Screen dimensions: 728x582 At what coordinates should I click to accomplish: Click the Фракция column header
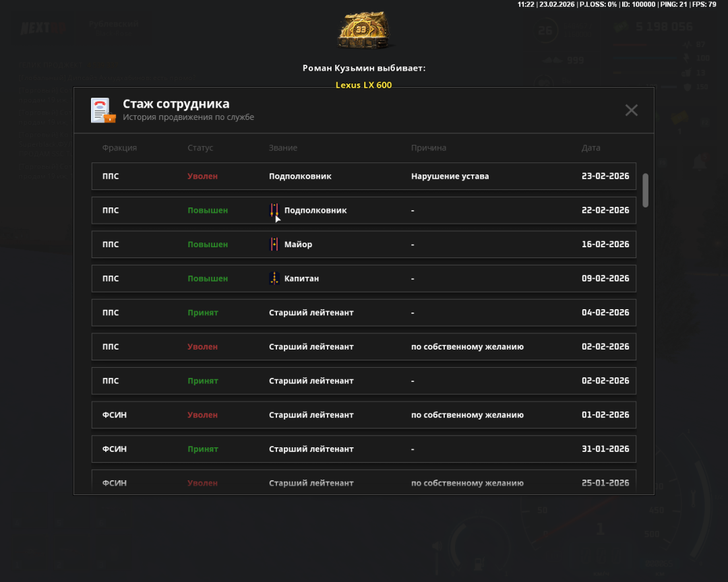point(119,148)
